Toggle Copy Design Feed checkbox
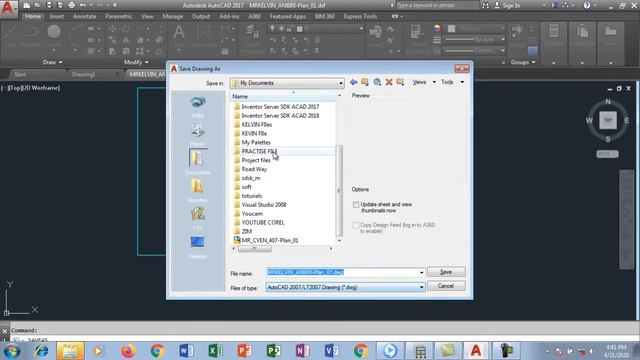This screenshot has height=360, width=640. click(356, 225)
